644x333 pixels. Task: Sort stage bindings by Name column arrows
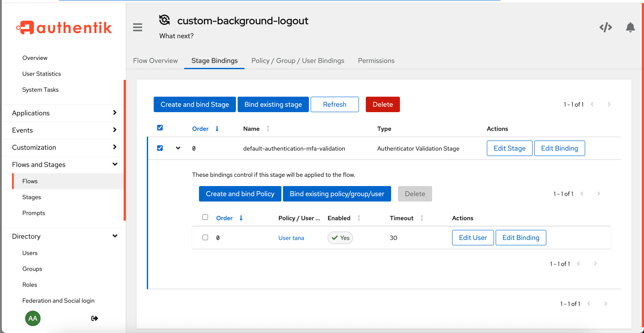click(268, 129)
